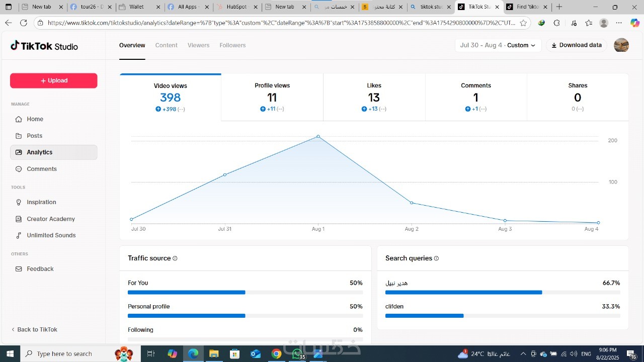Open a new browser tab

pyautogui.click(x=559, y=7)
